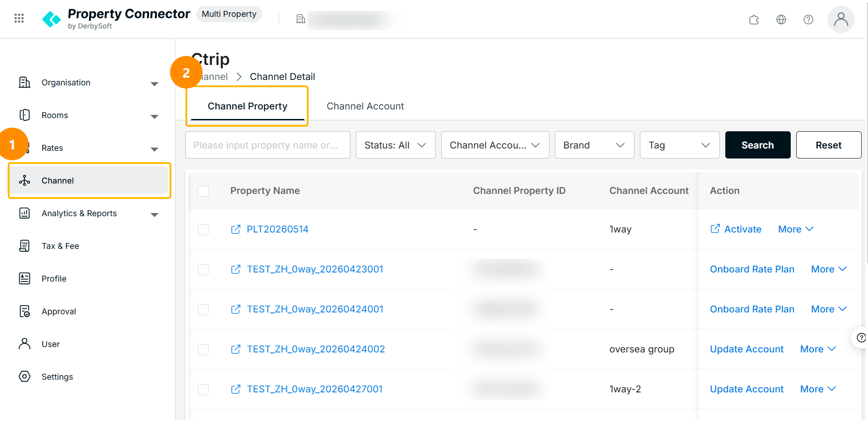Image resolution: width=868 pixels, height=421 pixels.
Task: Expand the Rates menu arrow
Action: point(155,149)
